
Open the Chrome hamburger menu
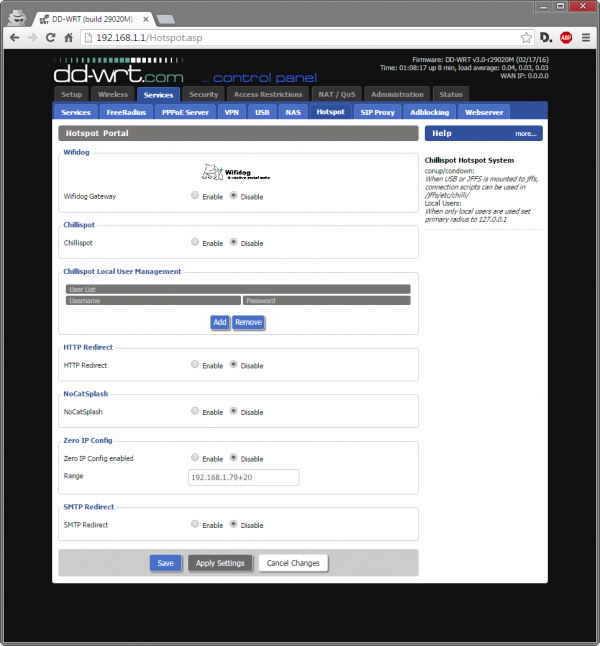(586, 37)
